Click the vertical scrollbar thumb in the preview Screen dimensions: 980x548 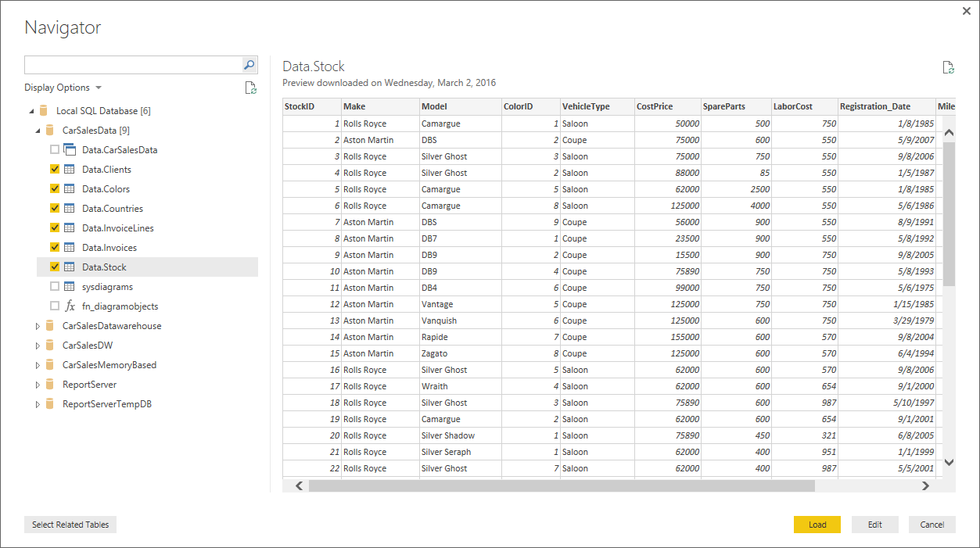(949, 214)
